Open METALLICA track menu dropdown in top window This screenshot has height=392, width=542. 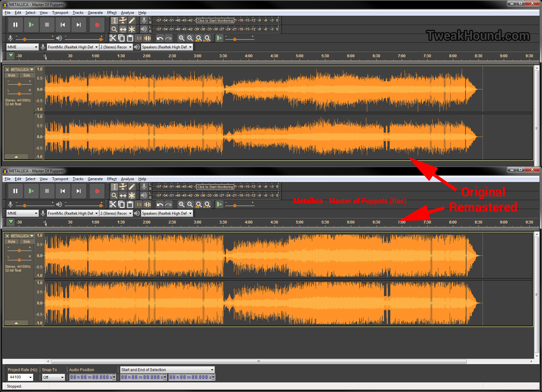tap(22, 70)
